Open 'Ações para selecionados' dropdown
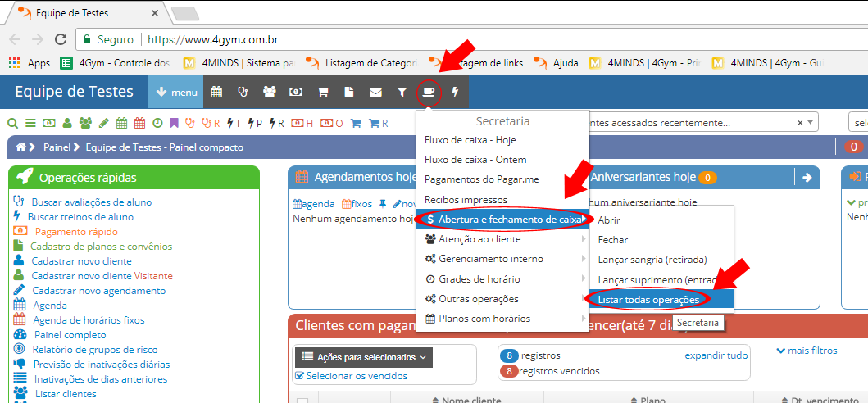 pyautogui.click(x=362, y=357)
